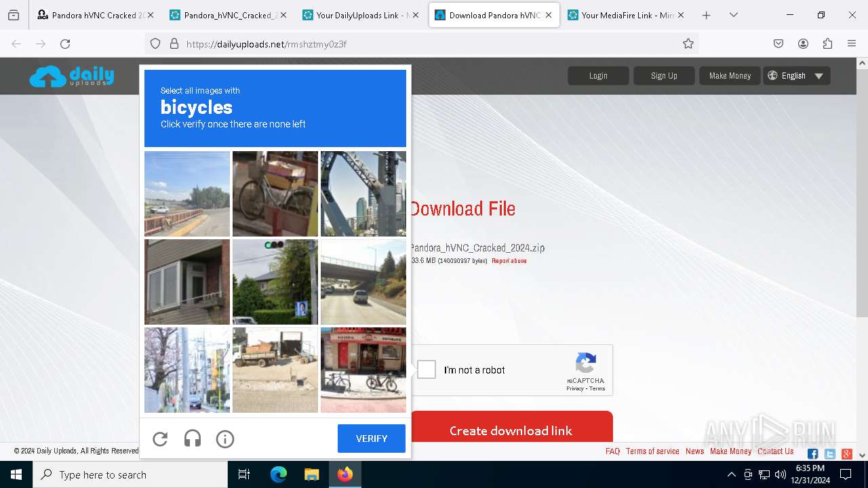Open the Sign Up page
This screenshot has width=868, height=488.
coord(664,76)
